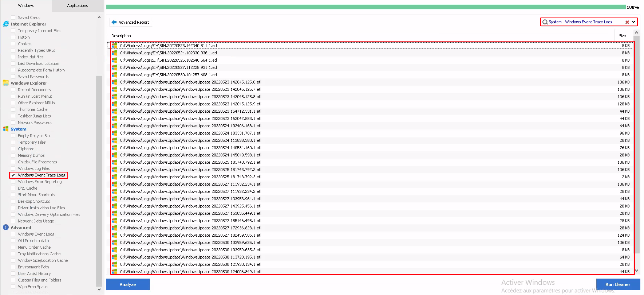Enable the Cookies checkbox
644x295 pixels.
(13, 44)
